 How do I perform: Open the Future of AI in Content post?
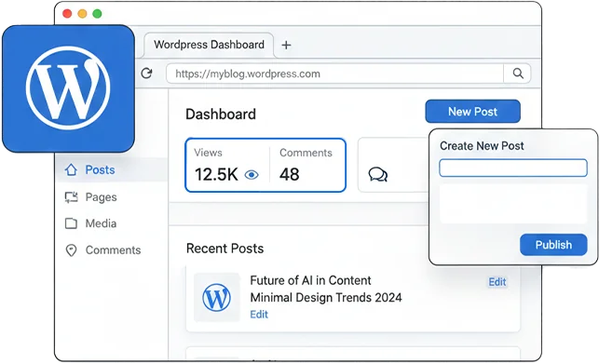click(x=310, y=280)
